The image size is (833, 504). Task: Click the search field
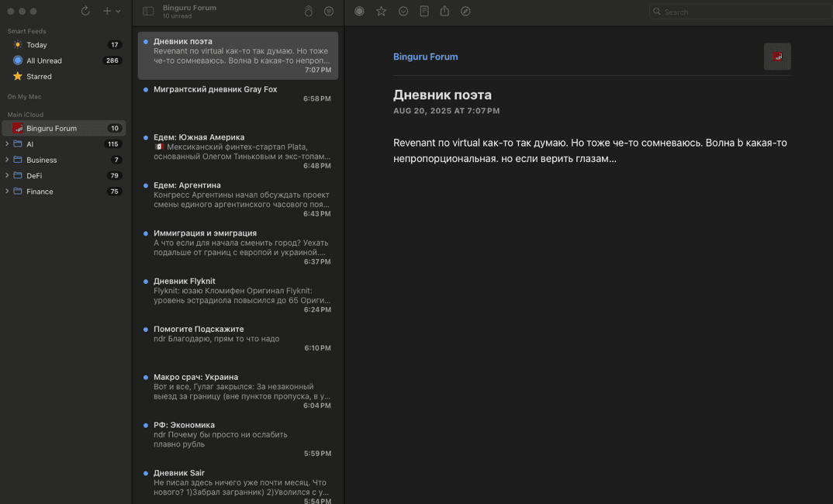[737, 12]
